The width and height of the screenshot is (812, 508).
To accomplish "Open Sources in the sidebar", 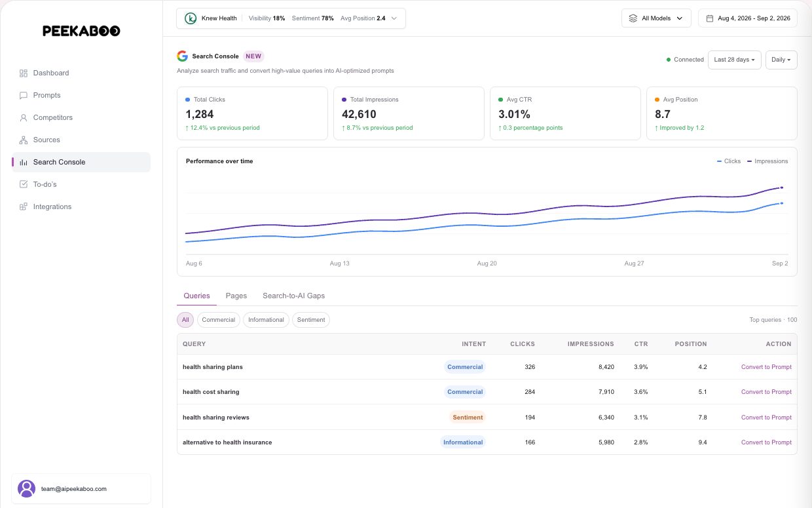I will tap(81, 140).
